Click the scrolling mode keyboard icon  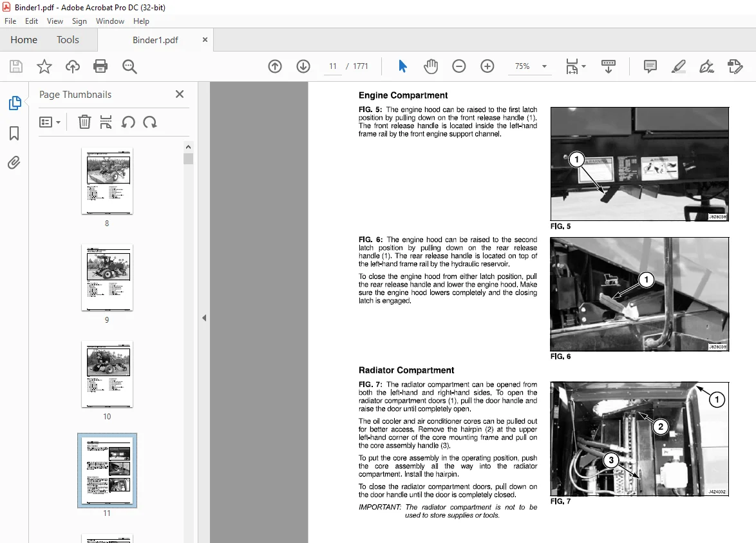[609, 66]
